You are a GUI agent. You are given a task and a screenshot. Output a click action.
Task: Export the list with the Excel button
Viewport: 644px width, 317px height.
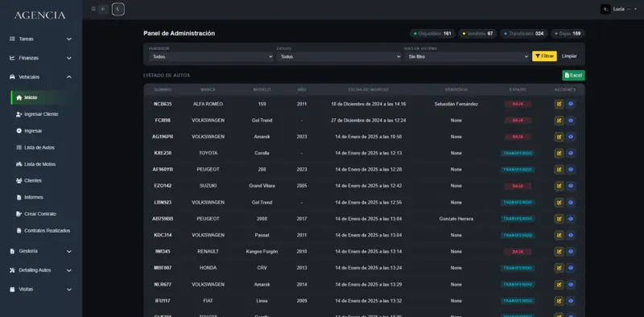click(573, 76)
